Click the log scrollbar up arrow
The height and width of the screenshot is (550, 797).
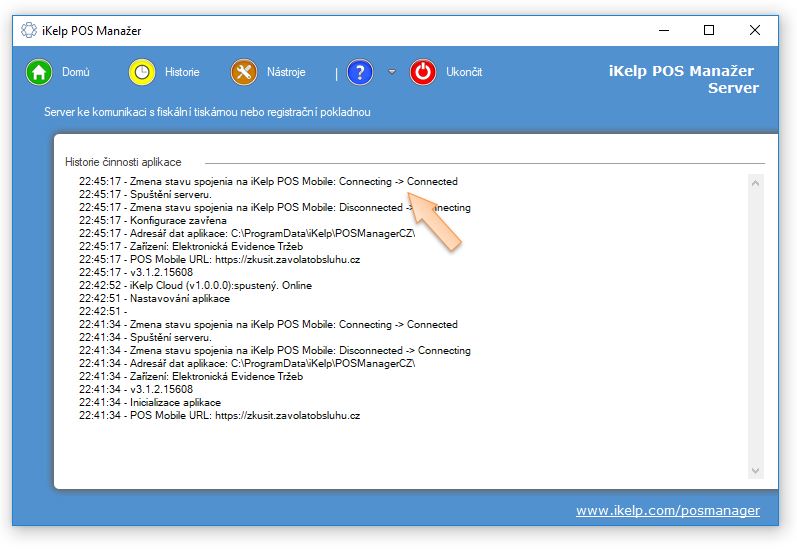(756, 182)
